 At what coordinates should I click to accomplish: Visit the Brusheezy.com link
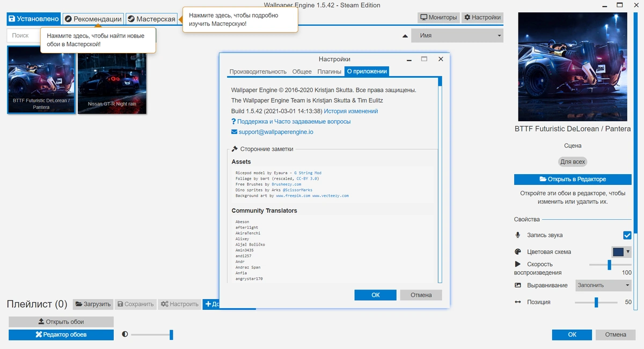(x=287, y=184)
